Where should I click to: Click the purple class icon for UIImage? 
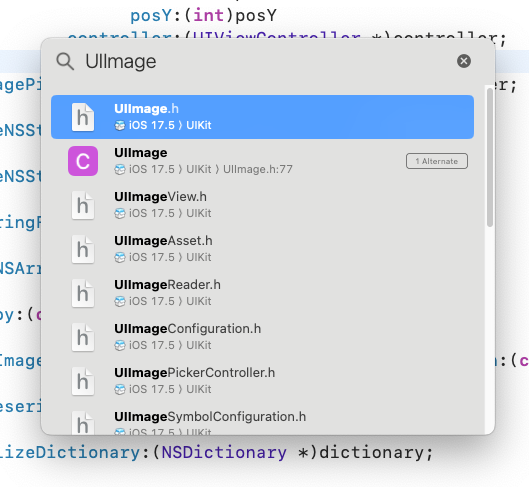83,161
